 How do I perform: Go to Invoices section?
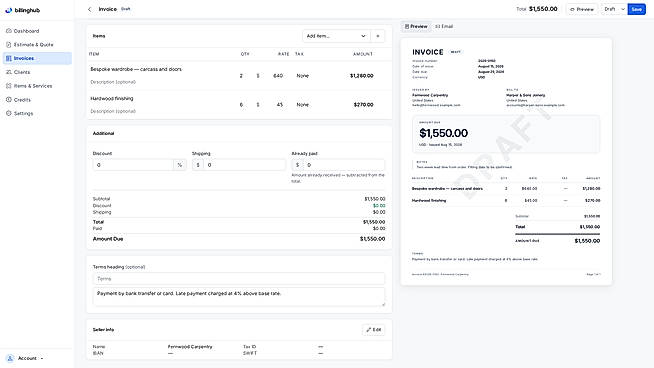[x=37, y=58]
